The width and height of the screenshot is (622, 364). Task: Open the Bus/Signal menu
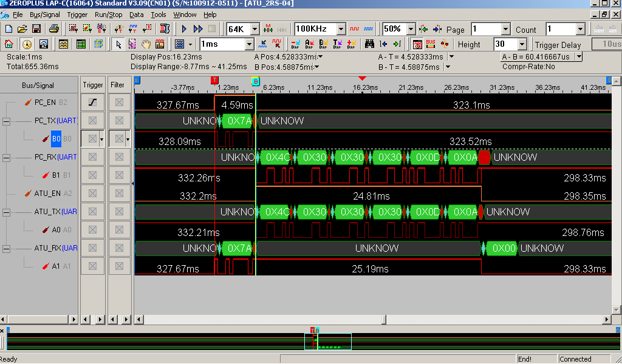coord(45,15)
